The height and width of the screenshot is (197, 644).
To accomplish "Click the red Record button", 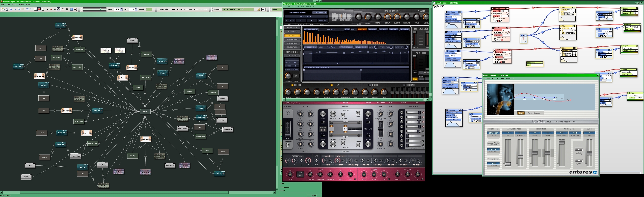I will coord(51,10).
